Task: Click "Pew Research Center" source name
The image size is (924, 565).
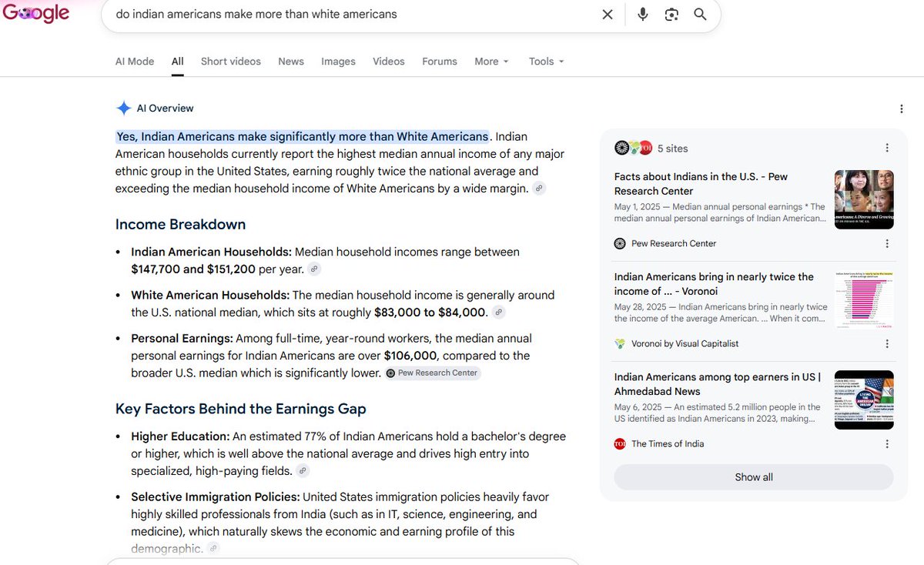Action: pos(674,243)
